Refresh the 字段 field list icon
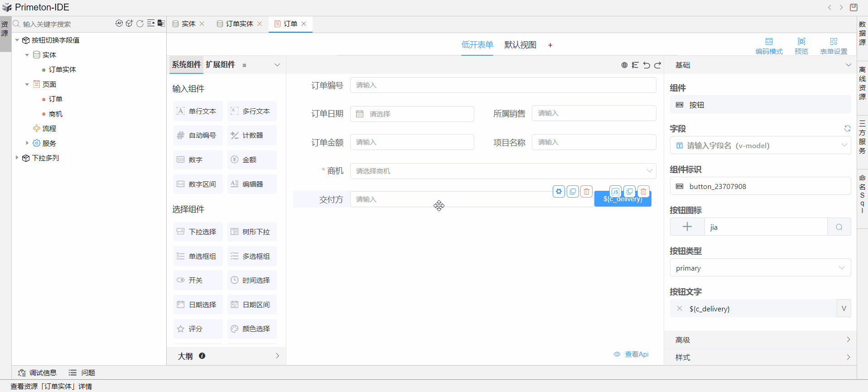 (x=847, y=129)
